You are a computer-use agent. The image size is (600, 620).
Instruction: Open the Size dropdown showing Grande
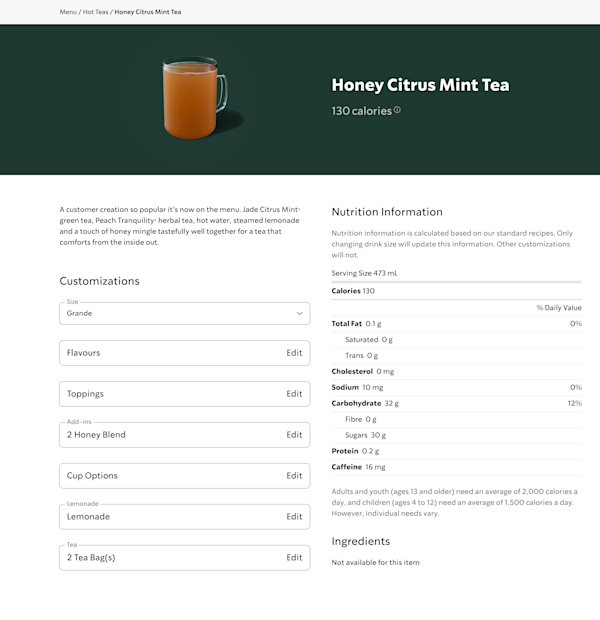pos(185,314)
